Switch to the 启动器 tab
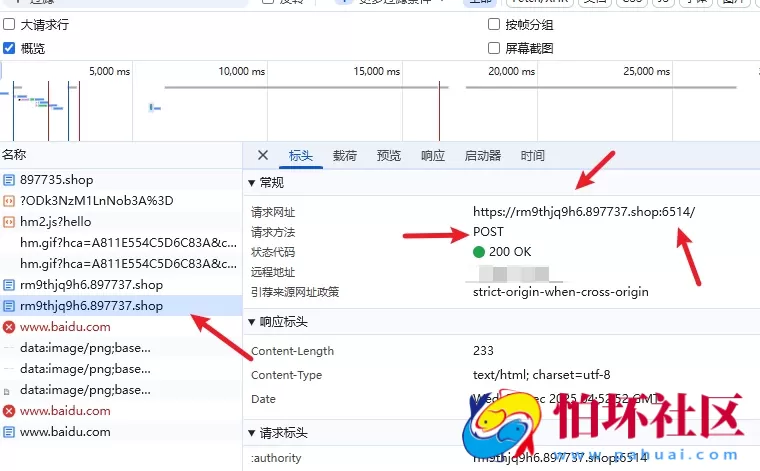The image size is (760, 471). click(483, 156)
